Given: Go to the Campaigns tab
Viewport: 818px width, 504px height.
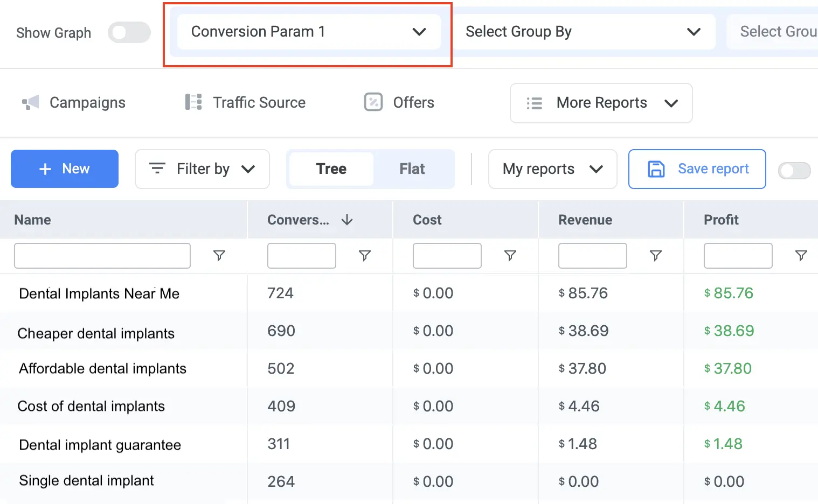Looking at the screenshot, I should pos(74,102).
